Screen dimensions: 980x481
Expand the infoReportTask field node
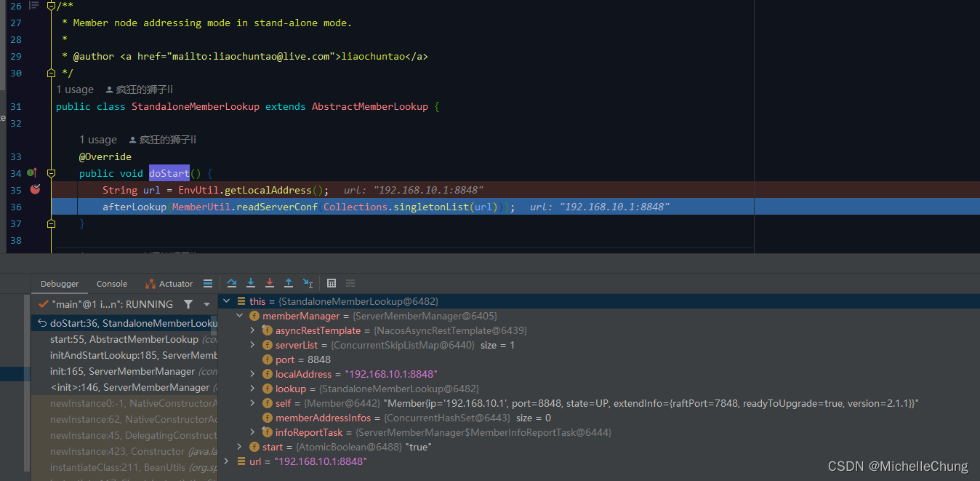[252, 432]
